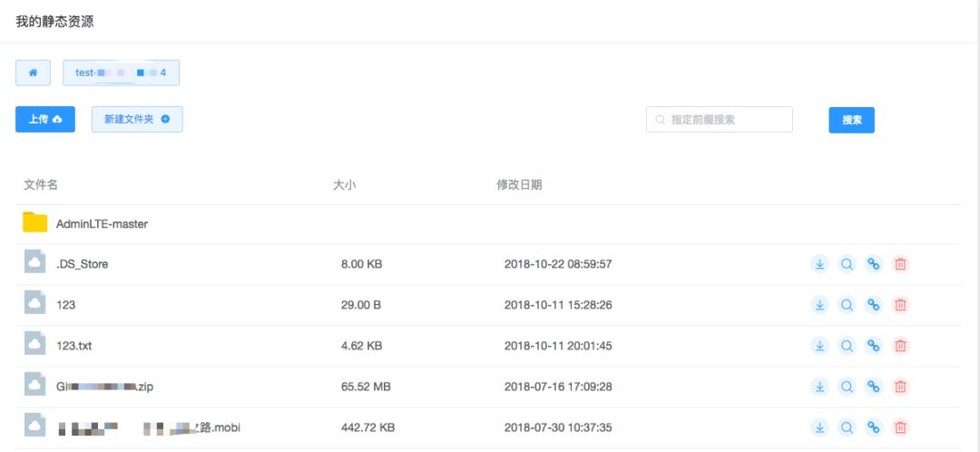Preview the file named 123
Screen dimensions: 980x452
point(847,305)
